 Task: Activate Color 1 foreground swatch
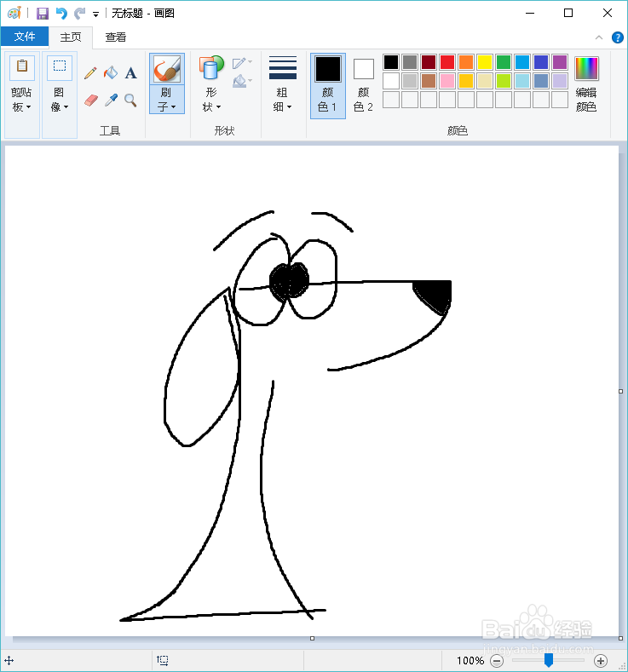pos(328,86)
